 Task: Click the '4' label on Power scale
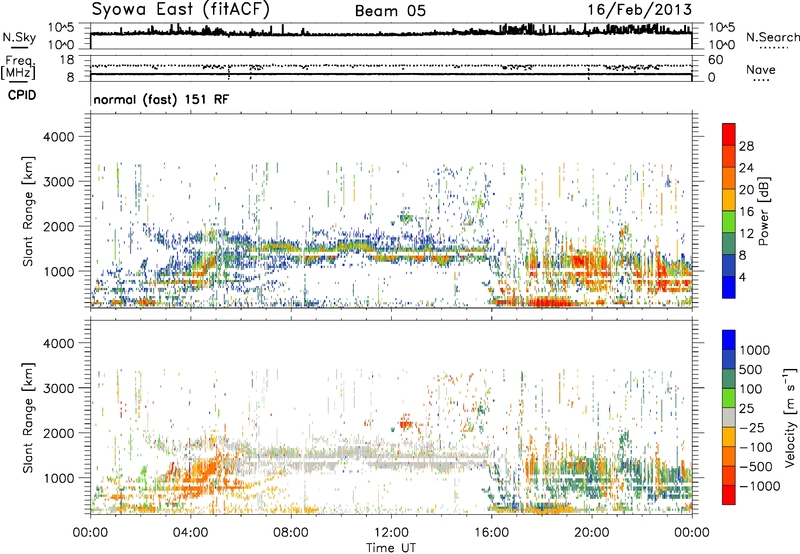pyautogui.click(x=743, y=278)
